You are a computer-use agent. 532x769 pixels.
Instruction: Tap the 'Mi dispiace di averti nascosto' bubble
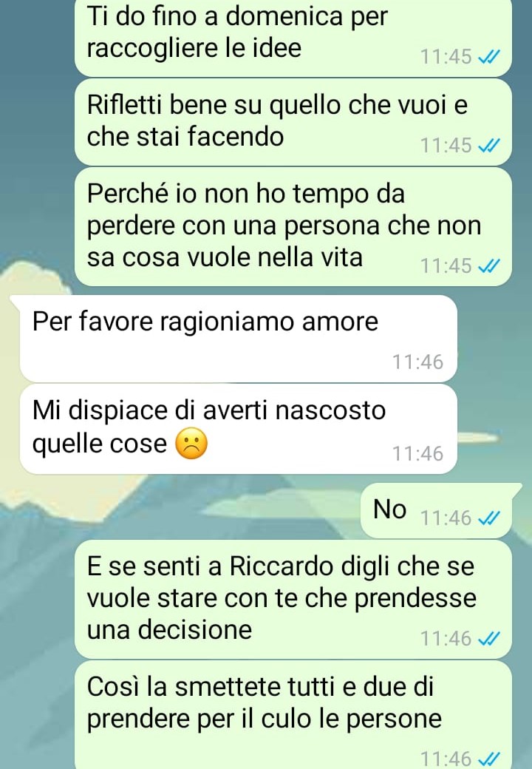pos(239,429)
